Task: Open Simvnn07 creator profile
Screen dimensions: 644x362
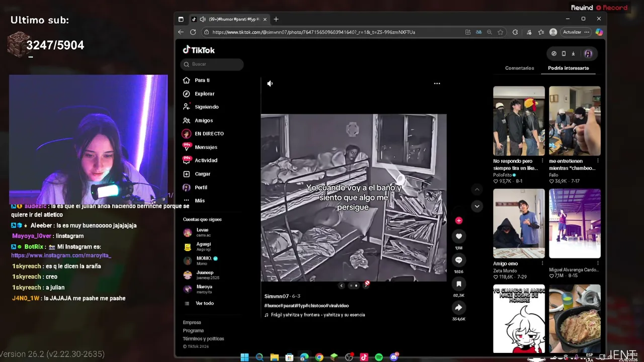Action: tap(276, 297)
